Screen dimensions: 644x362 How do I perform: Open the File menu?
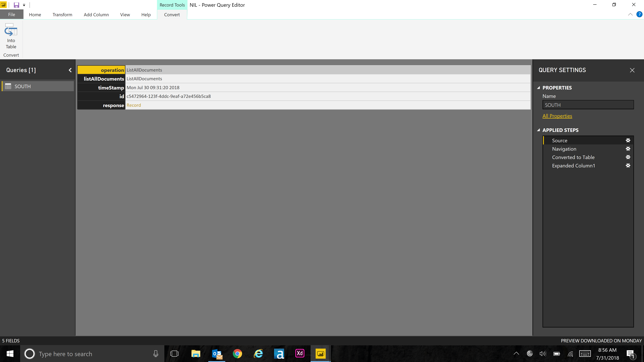(12, 14)
